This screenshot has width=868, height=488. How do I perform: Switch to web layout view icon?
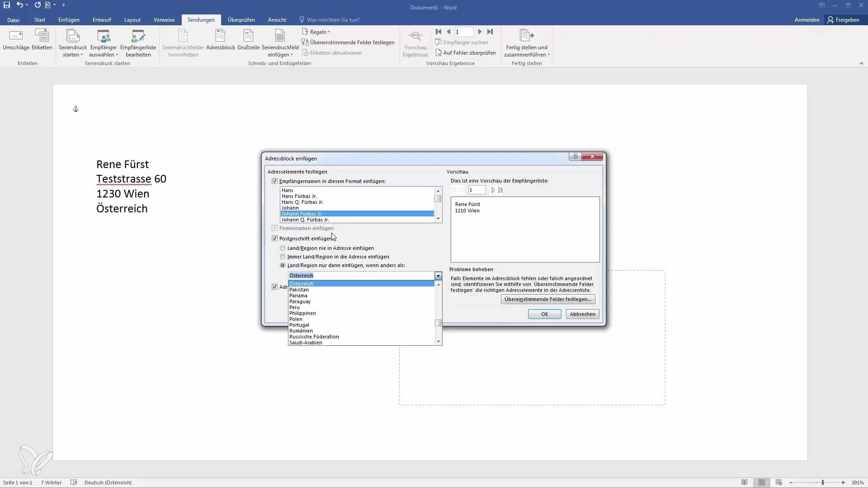click(778, 483)
